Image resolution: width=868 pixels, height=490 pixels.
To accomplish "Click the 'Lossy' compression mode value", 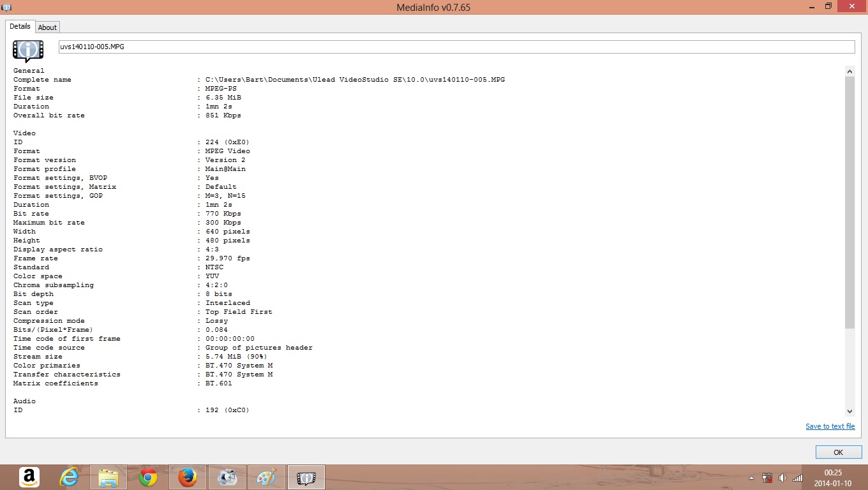I will coord(216,321).
